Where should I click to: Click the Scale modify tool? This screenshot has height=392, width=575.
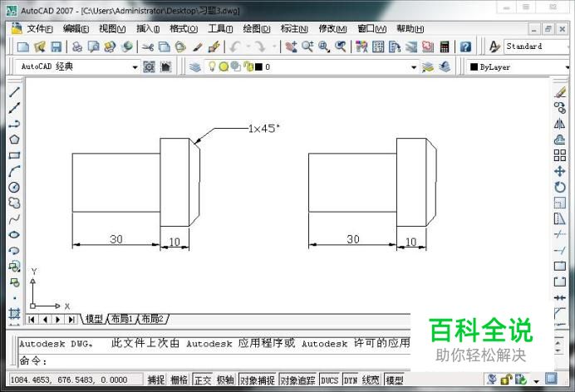coord(559,203)
